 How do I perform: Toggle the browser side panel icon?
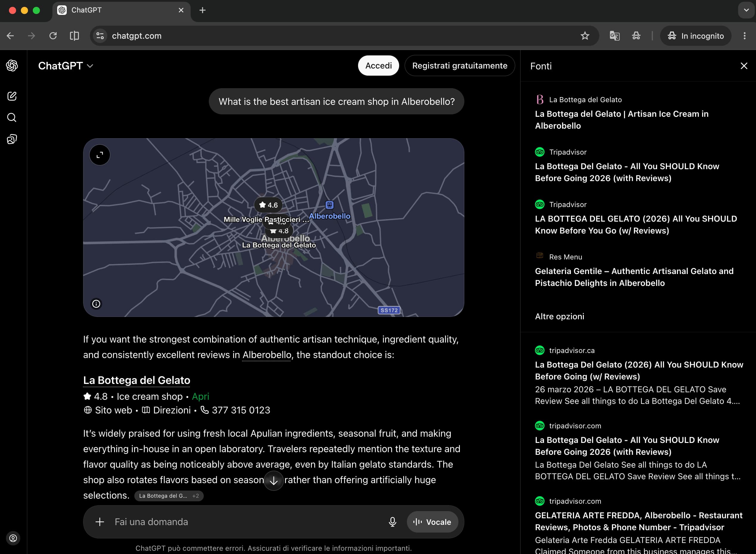[x=74, y=36]
